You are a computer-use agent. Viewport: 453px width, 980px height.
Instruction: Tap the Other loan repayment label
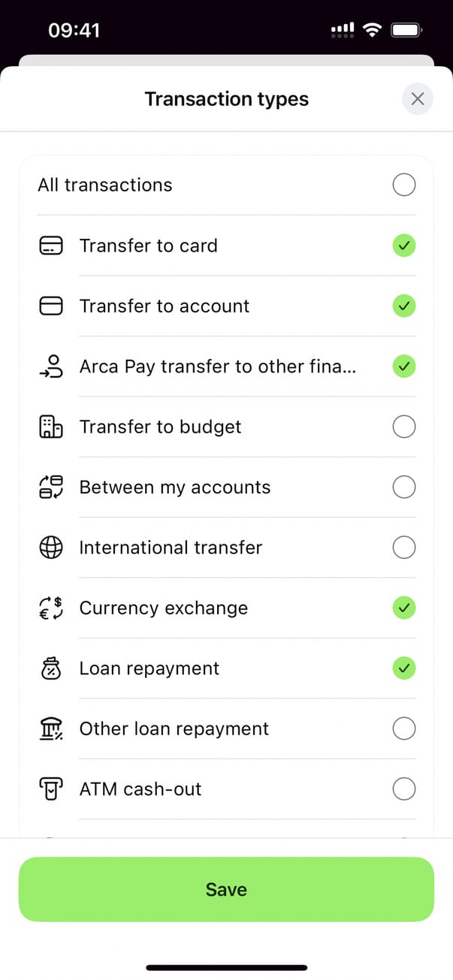[x=174, y=728]
